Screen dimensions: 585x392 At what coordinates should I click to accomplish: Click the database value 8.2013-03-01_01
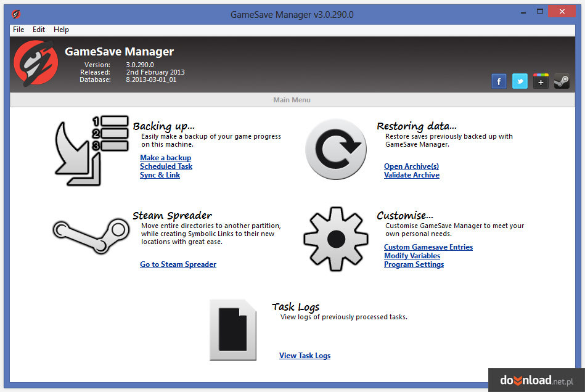pos(151,80)
